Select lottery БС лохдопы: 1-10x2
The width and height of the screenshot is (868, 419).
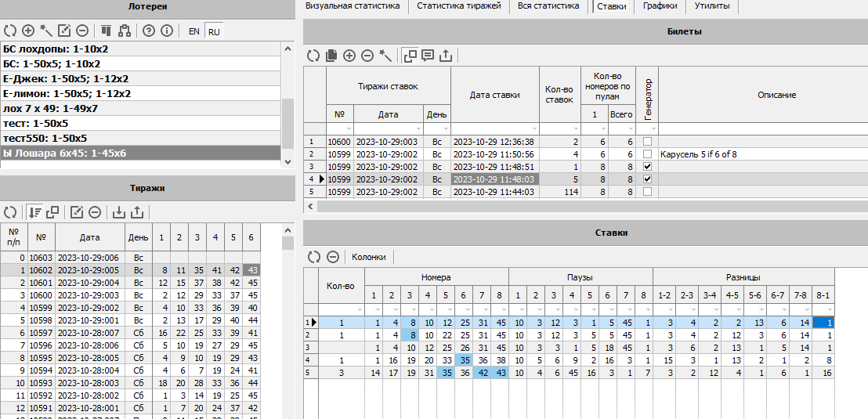tap(141, 49)
